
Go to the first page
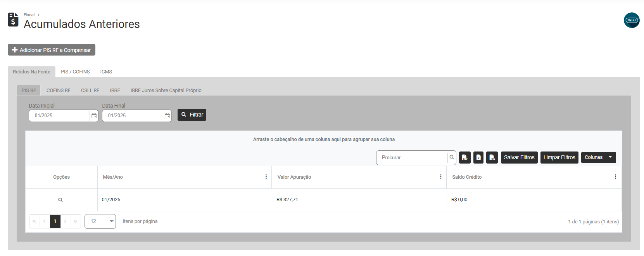point(34,221)
